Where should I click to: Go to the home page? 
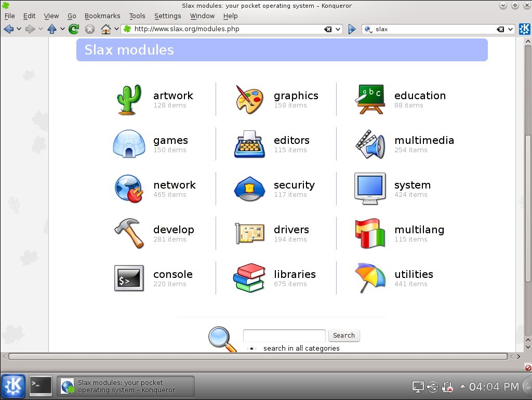[x=106, y=29]
